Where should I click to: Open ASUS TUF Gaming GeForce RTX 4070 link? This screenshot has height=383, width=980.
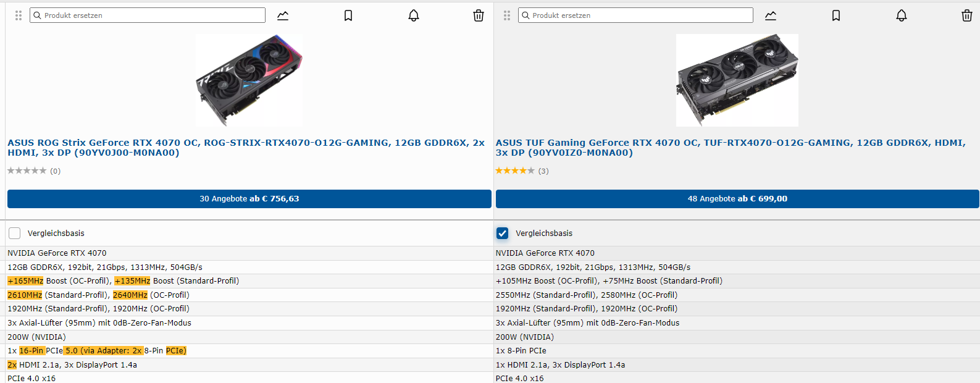tap(731, 148)
